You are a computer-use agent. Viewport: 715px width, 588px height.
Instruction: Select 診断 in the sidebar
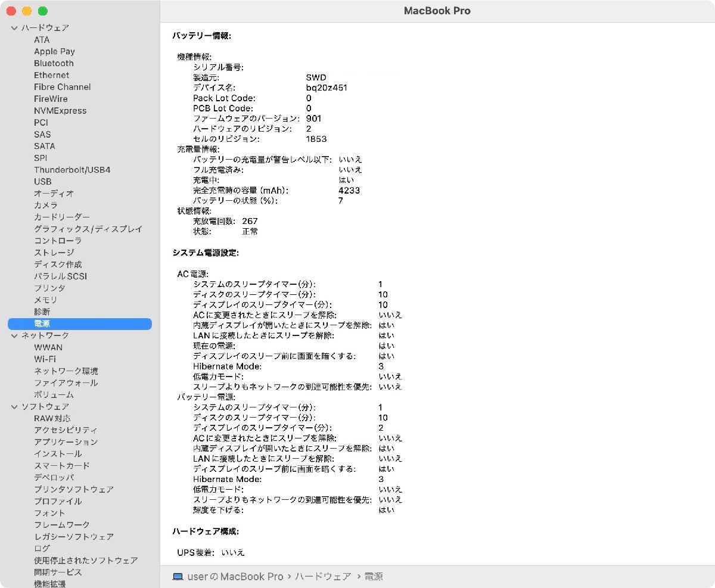(x=42, y=312)
